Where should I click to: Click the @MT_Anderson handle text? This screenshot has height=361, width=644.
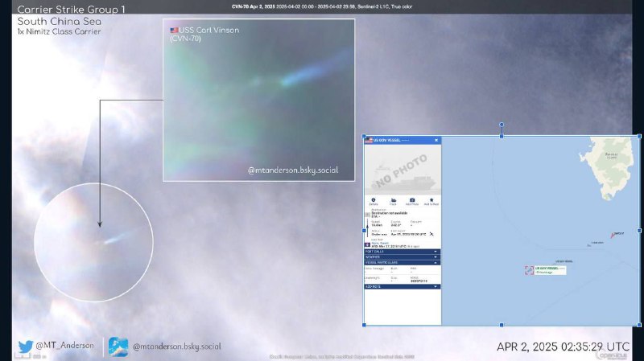(65, 346)
